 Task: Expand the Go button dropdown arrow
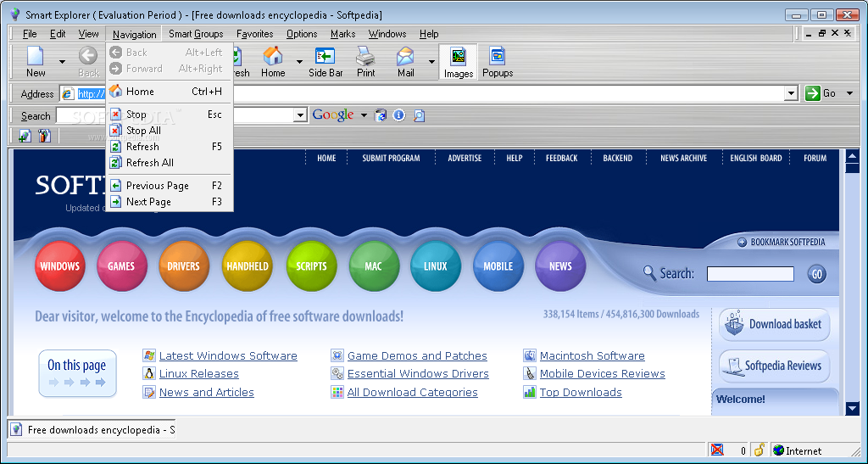click(849, 93)
